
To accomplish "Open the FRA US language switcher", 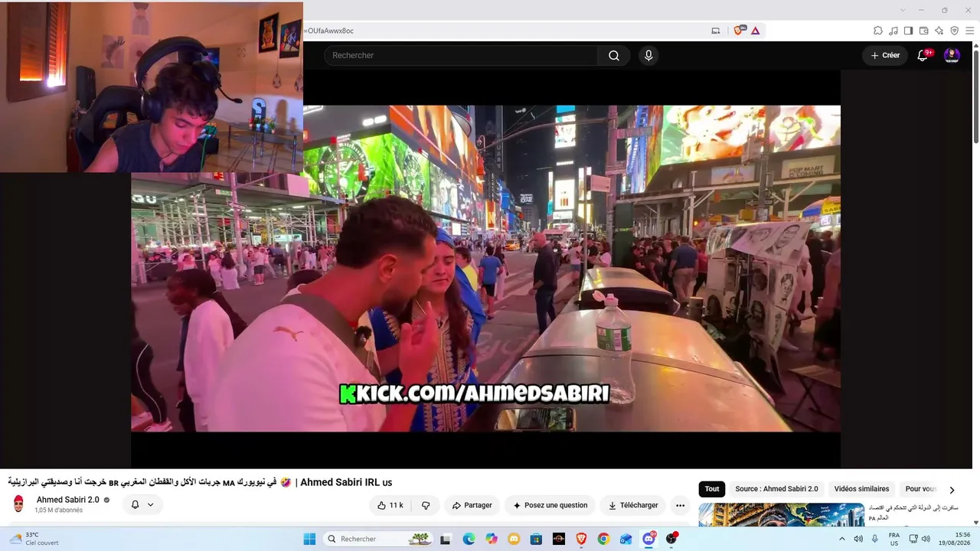I will point(893,539).
